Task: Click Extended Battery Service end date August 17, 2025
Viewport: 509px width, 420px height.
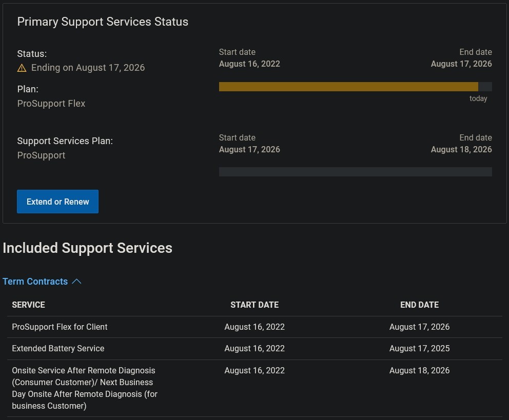Action: (x=419, y=348)
